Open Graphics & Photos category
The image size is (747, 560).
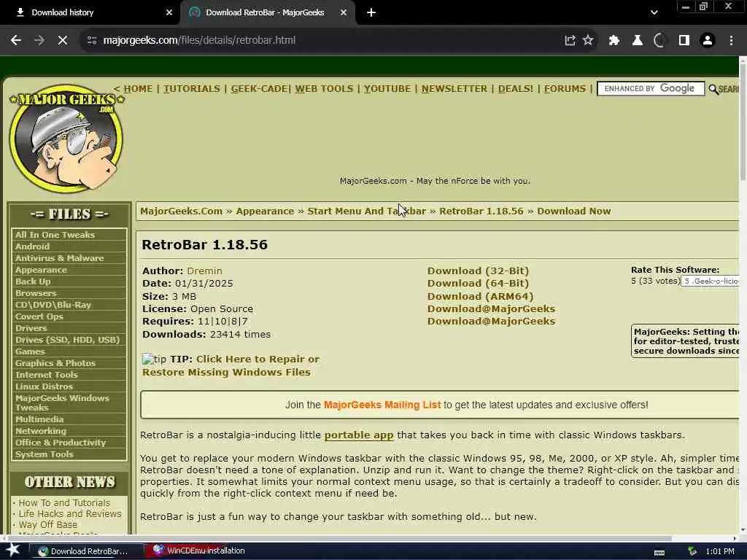pyautogui.click(x=55, y=363)
